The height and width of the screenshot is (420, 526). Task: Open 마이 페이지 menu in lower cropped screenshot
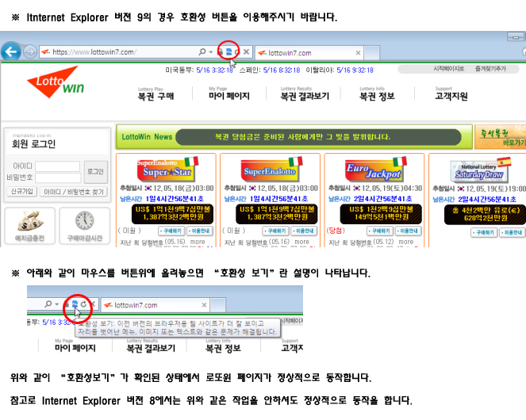pos(75,348)
